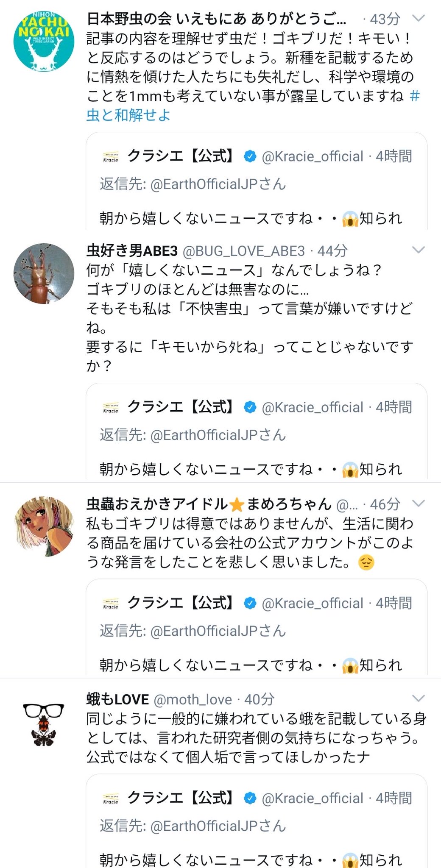The image size is (441, 868).
Task: Click the verified badge in the third quoted tweet
Action: (250, 603)
